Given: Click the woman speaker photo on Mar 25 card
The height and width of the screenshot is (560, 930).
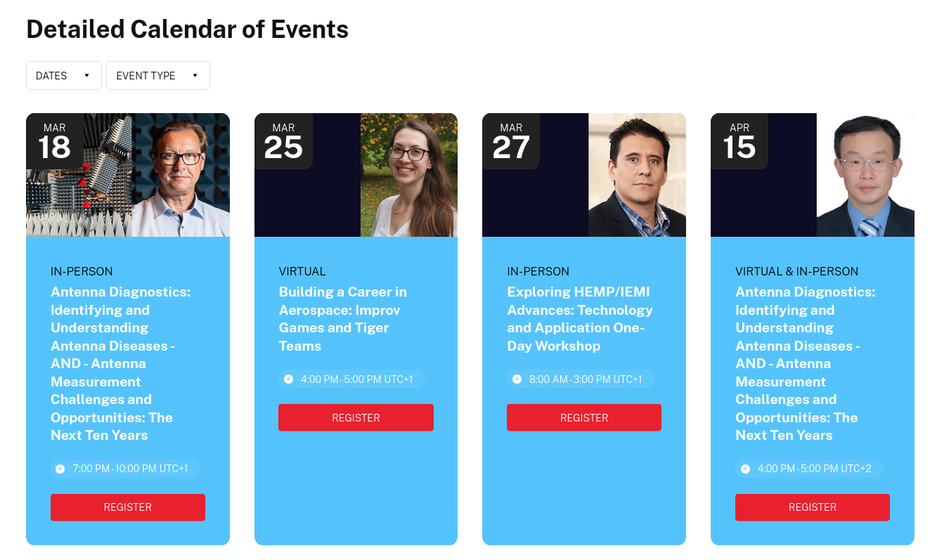Looking at the screenshot, I should click(x=409, y=175).
